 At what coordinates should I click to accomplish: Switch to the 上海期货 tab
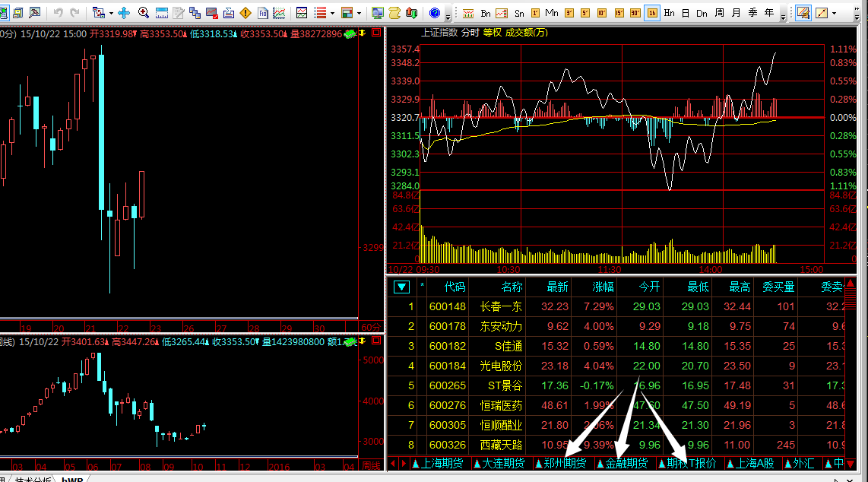pos(437,463)
